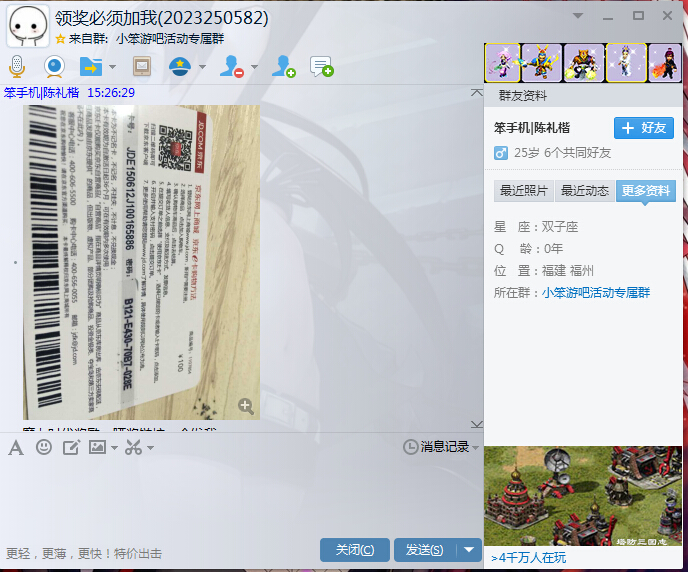The image size is (688, 572).
Task: Open message history 消息记录
Action: tap(436, 447)
